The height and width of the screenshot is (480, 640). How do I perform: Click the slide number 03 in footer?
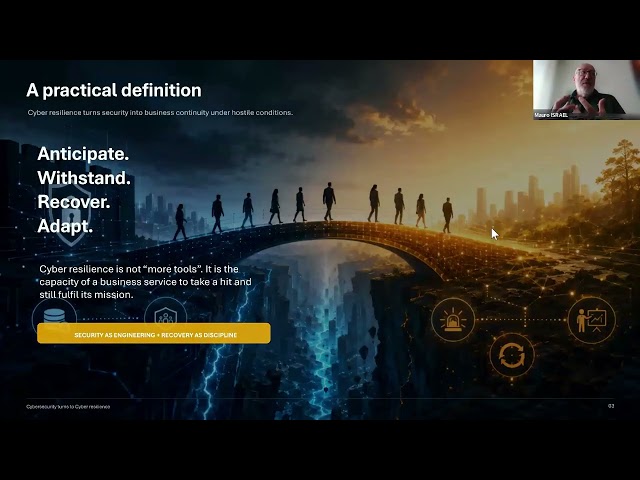(611, 406)
